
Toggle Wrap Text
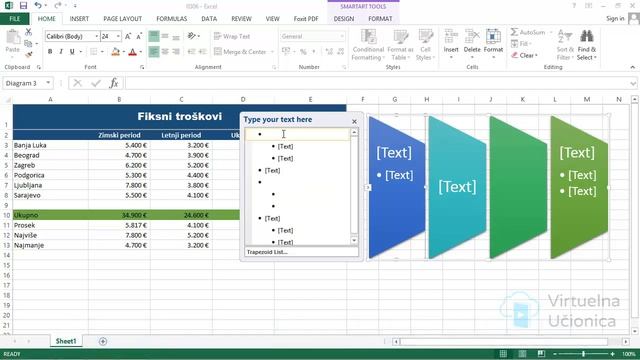(x=232, y=36)
